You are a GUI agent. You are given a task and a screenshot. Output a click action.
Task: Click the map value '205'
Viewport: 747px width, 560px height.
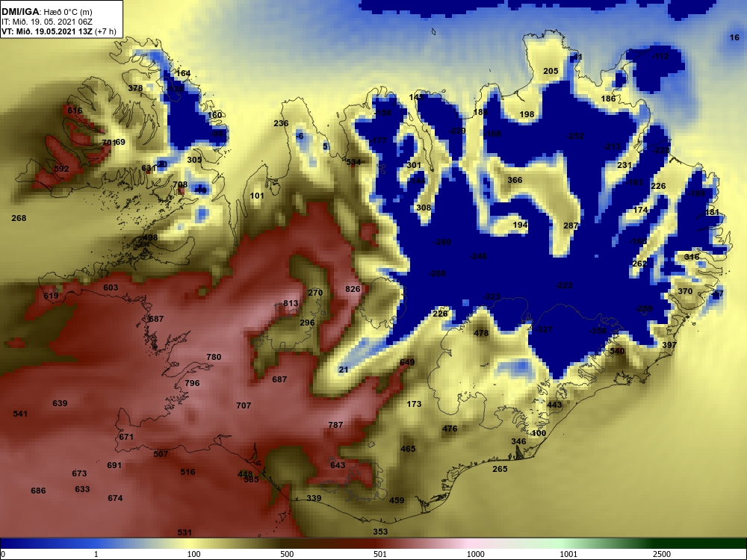click(x=551, y=71)
